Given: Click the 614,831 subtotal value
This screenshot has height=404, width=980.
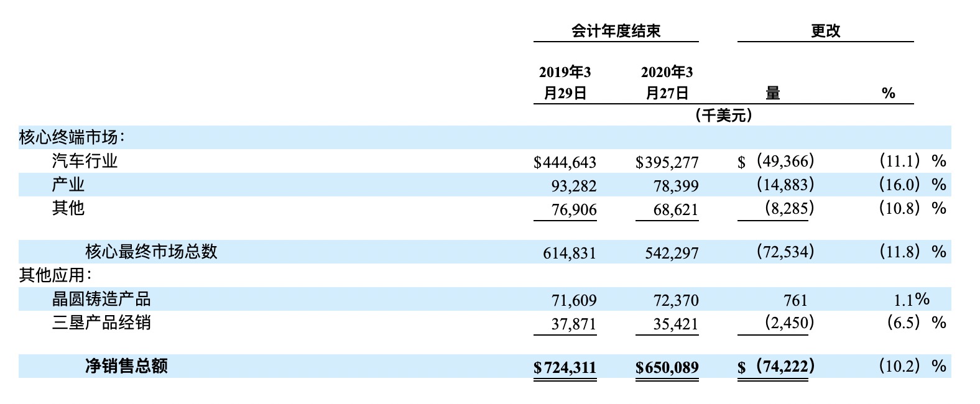Looking at the screenshot, I should (x=569, y=253).
